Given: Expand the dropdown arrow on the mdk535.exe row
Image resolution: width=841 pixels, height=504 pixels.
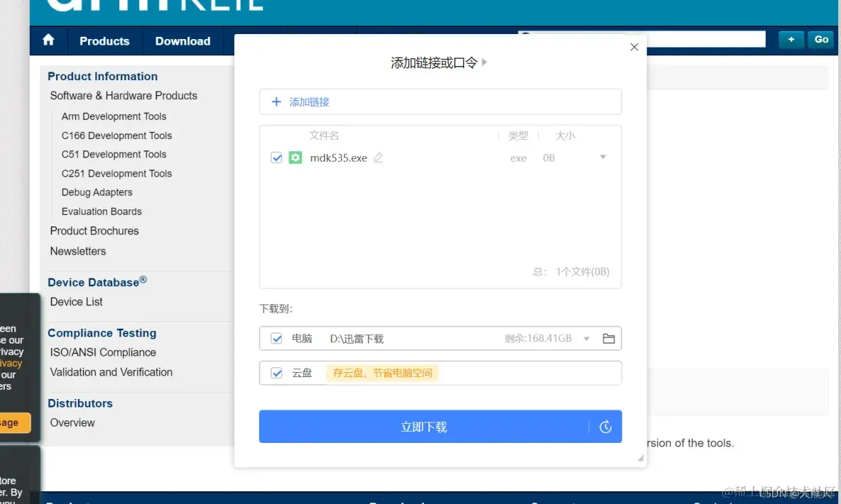Looking at the screenshot, I should [603, 158].
